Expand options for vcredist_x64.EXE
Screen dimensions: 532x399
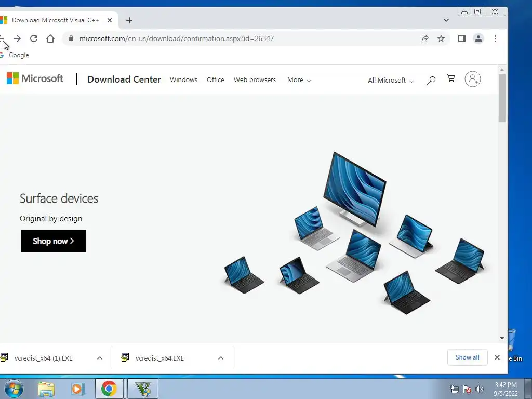pyautogui.click(x=221, y=358)
